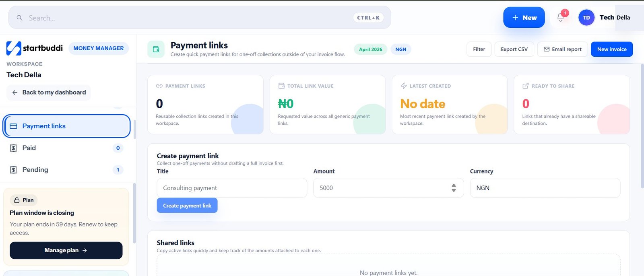Viewport: 644px width, 276px height.
Task: Click the Payment links sidebar card icon
Action: pyautogui.click(x=13, y=126)
